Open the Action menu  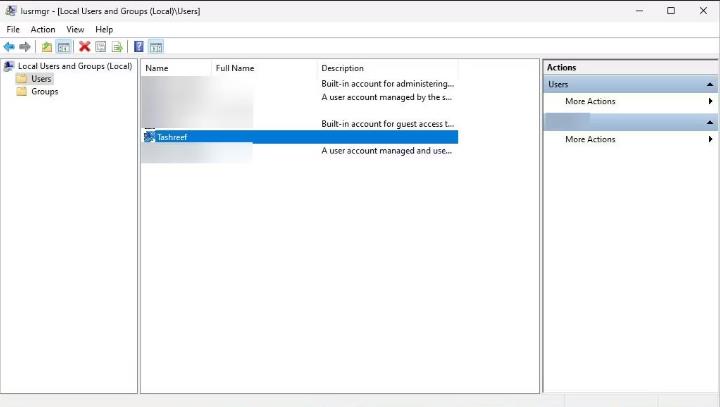tap(43, 30)
